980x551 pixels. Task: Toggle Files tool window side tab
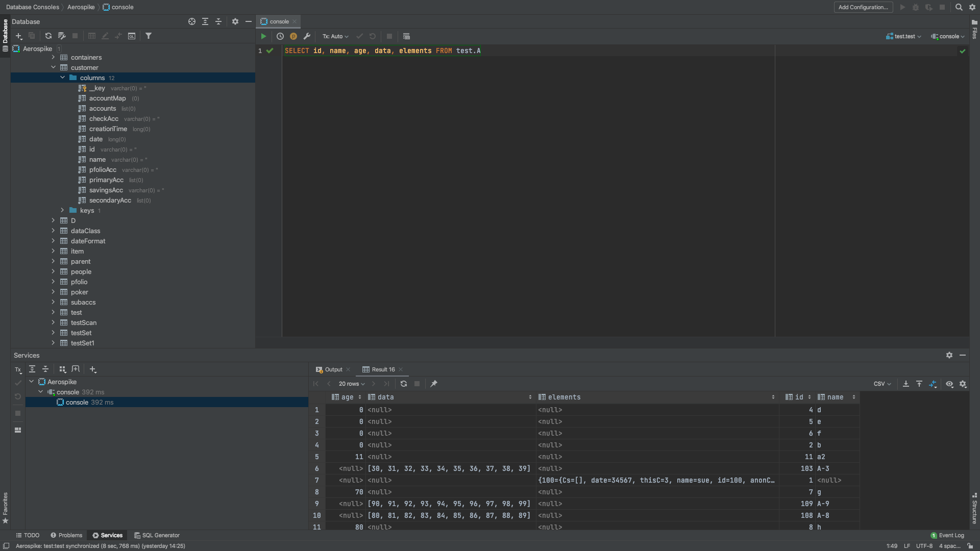tap(974, 29)
